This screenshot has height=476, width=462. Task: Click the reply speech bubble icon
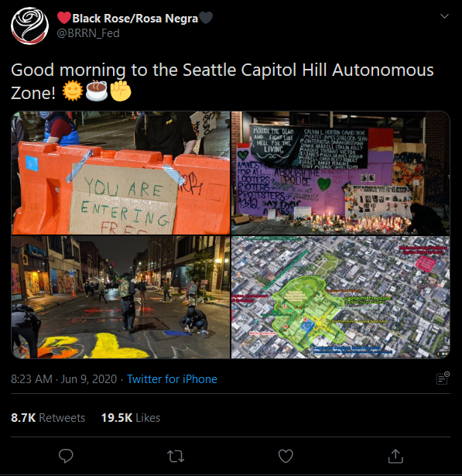click(66, 456)
